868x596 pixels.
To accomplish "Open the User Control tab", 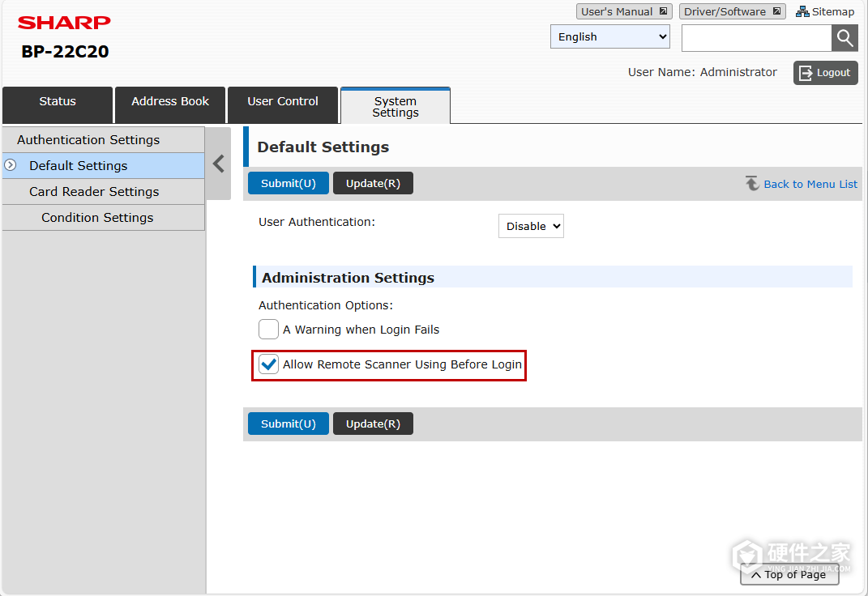I will 283,105.
